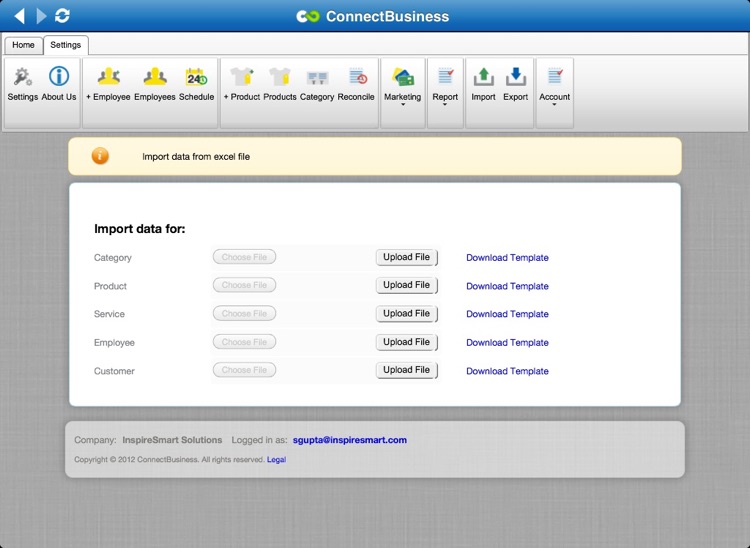Open the Account icon
This screenshot has height=548, width=750.
(555, 77)
